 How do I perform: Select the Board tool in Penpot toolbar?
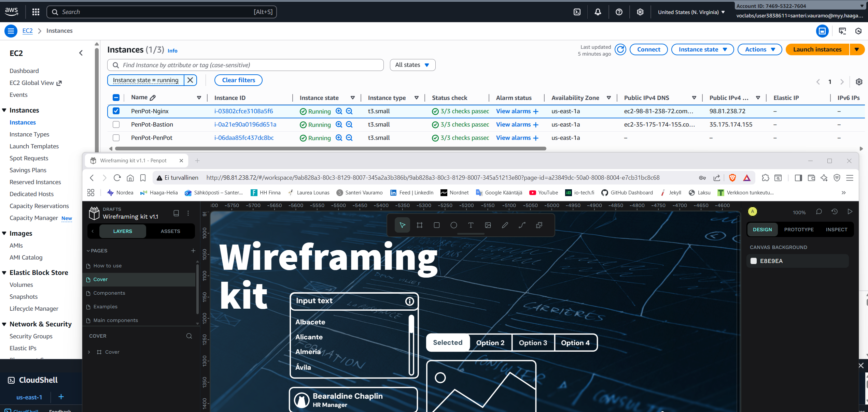[x=419, y=225]
